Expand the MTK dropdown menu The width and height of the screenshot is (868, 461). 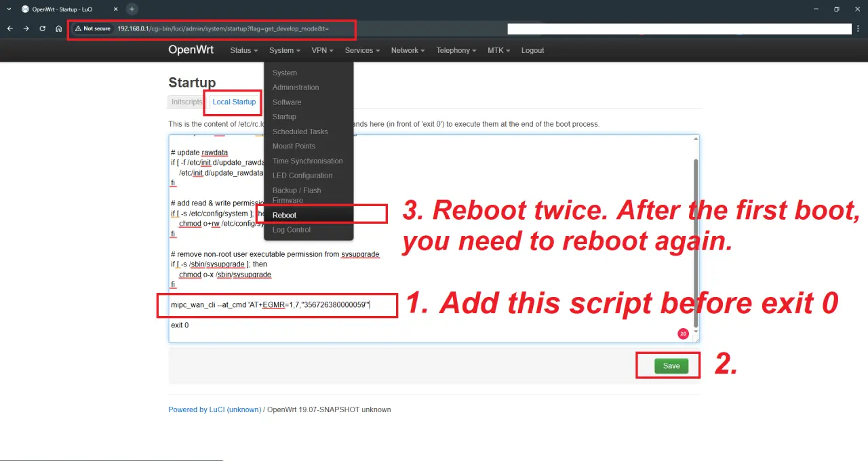(498, 50)
